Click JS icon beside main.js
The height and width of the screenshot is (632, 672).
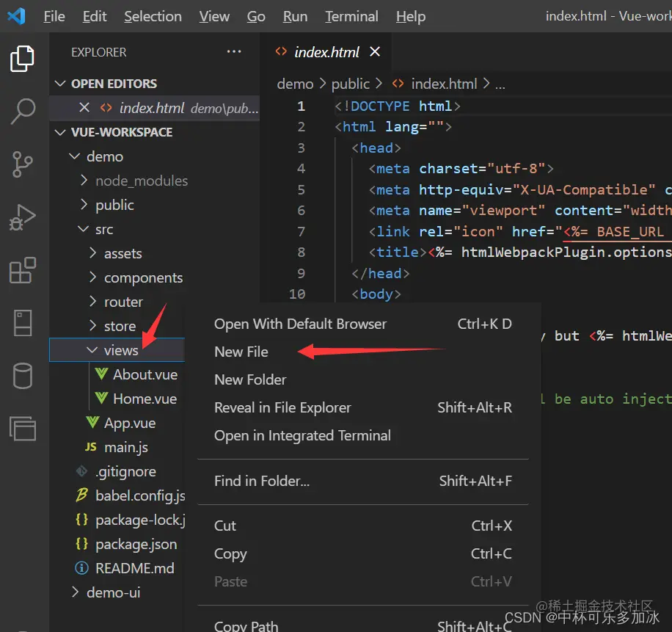pyautogui.click(x=91, y=447)
